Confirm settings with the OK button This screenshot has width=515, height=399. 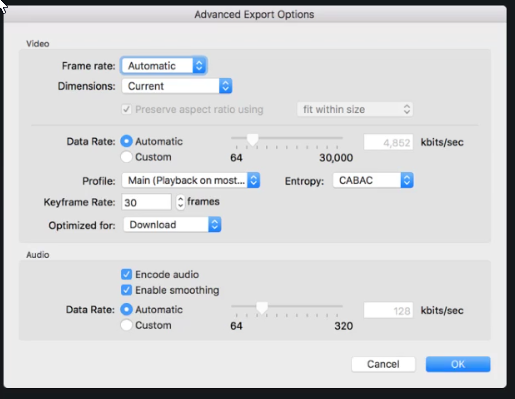pos(458,364)
